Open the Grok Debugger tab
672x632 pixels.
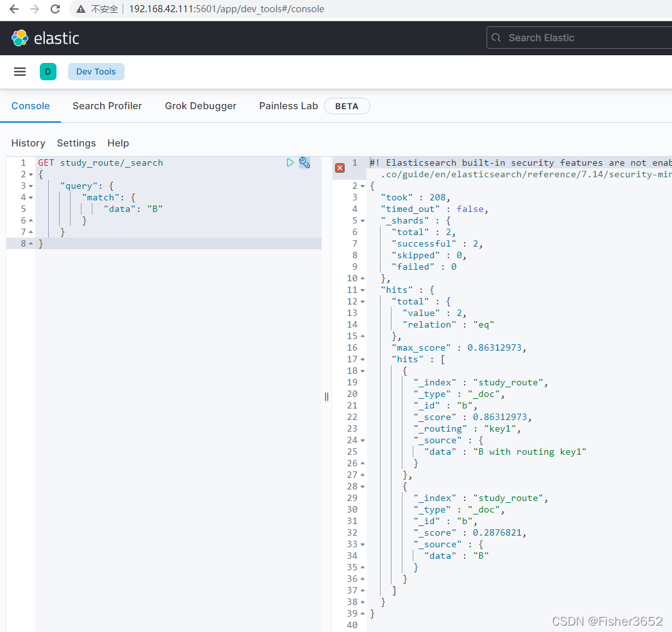pos(200,106)
